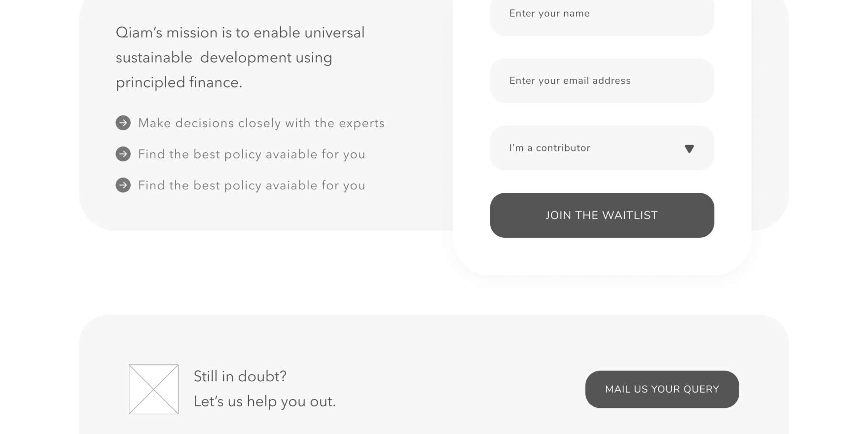Click the "principled finance." line
Viewport: 868px width, 434px height.
tap(179, 82)
